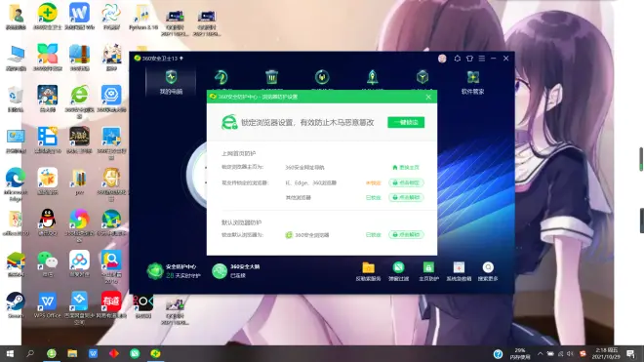Open the Windows Start menu

[x=10, y=354]
